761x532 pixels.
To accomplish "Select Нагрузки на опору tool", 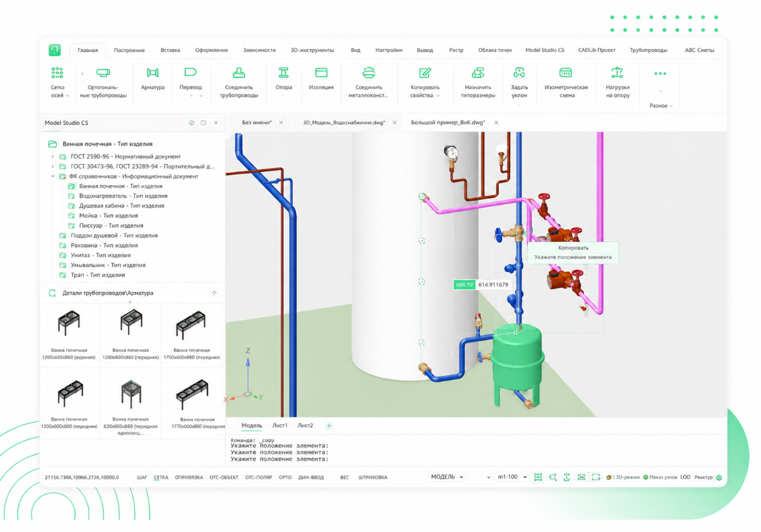I will pos(617,83).
